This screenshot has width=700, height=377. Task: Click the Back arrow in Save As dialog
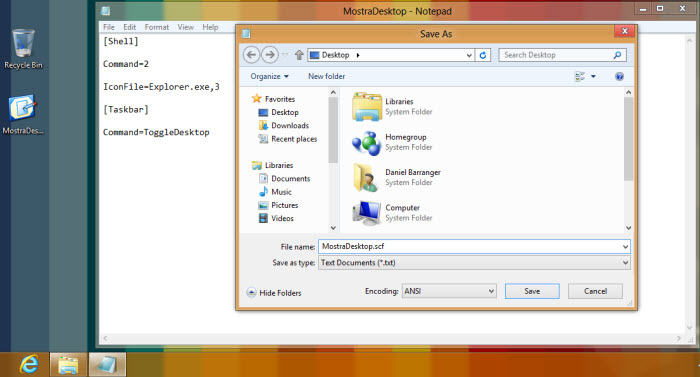[251, 55]
